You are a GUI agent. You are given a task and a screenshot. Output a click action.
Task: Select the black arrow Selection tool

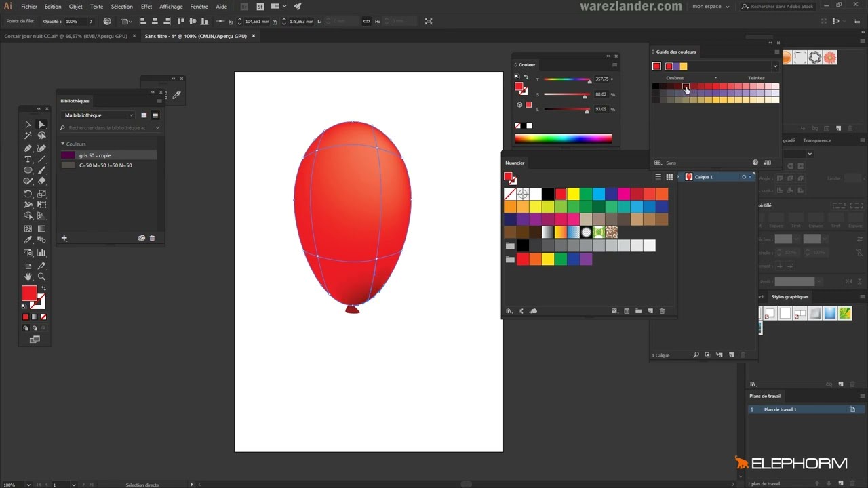pos(28,125)
